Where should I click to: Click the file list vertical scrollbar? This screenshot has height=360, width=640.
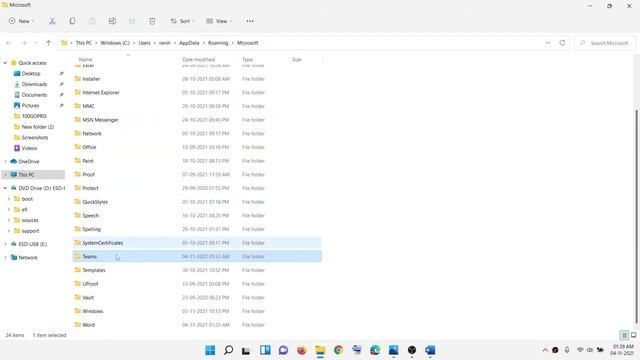[x=637, y=216]
